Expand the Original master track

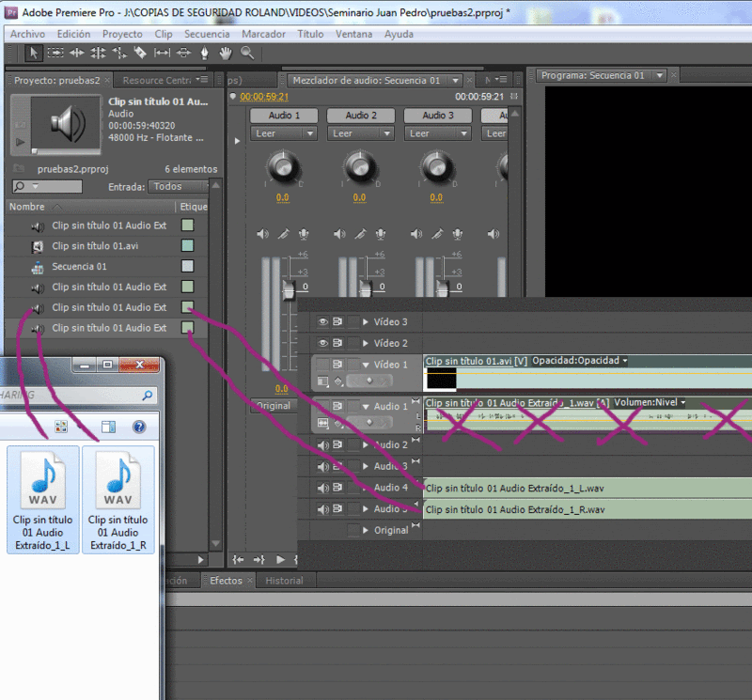click(x=366, y=530)
